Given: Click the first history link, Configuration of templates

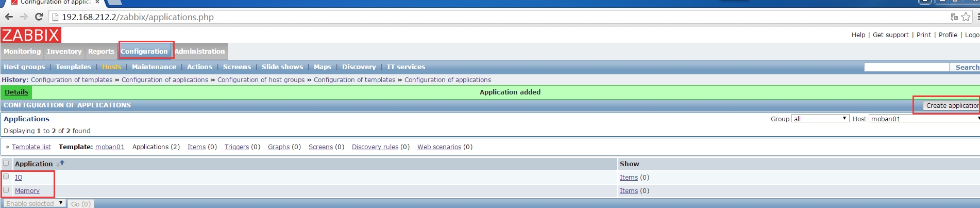Looking at the screenshot, I should click(72, 79).
